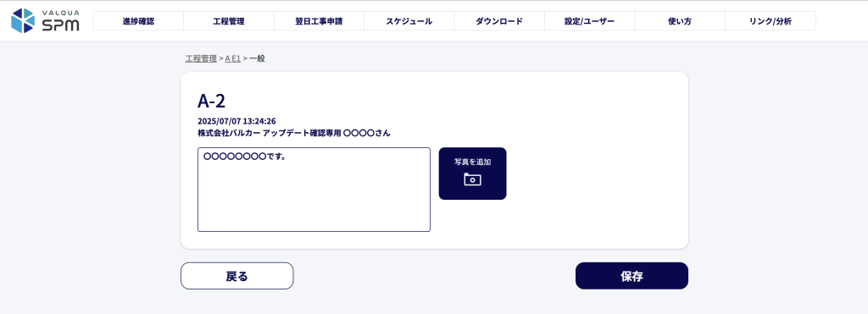Focus the comment text area containing 〇〇〇〇です。
Image resolution: width=868 pixels, height=314 pixels.
pyautogui.click(x=314, y=189)
